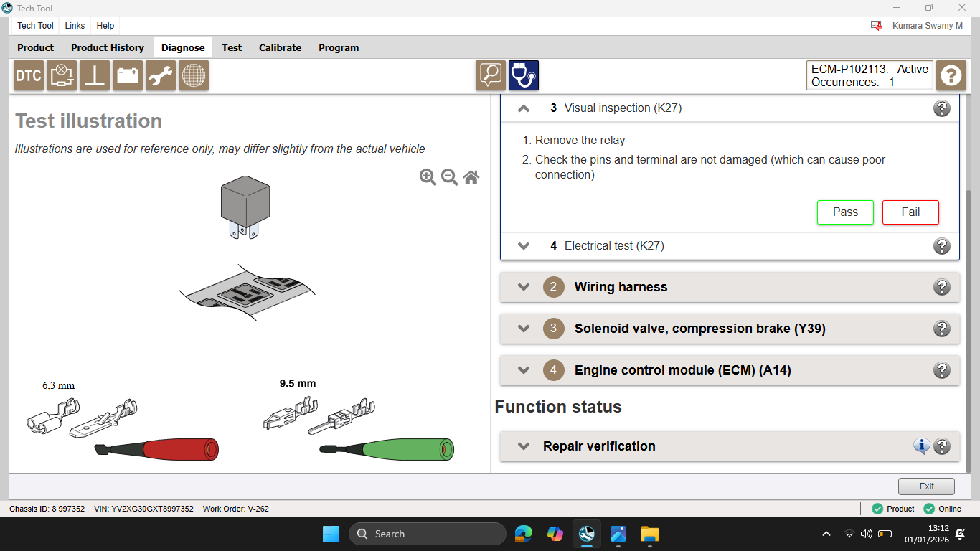The height and width of the screenshot is (551, 980).
Task: Open help for Repair verification
Action: tap(942, 446)
